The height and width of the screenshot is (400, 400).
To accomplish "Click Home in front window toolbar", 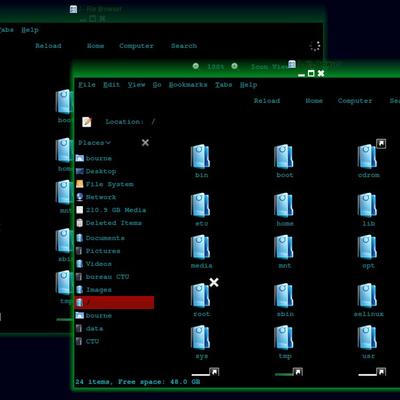I will point(314,100).
